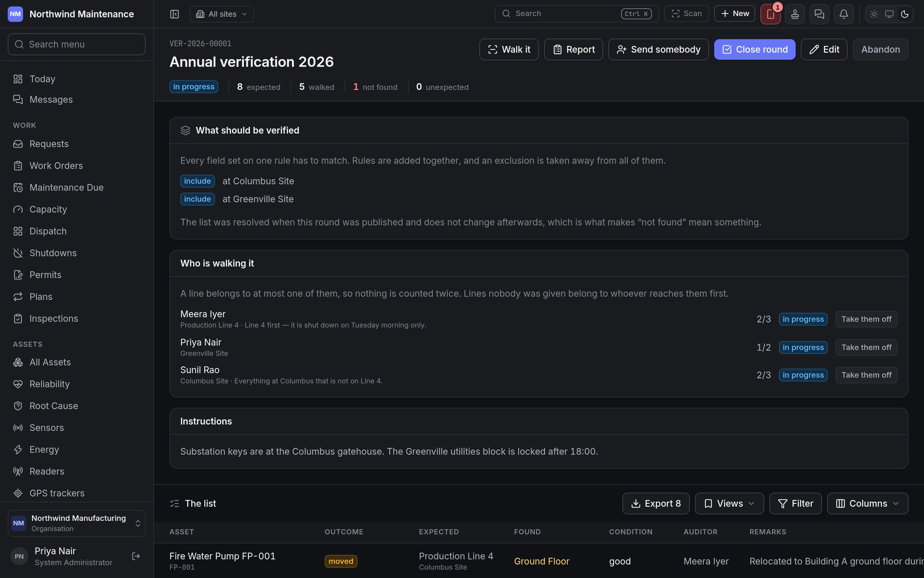Edit the verification round
Viewport: 924px width, 578px height.
click(x=824, y=49)
